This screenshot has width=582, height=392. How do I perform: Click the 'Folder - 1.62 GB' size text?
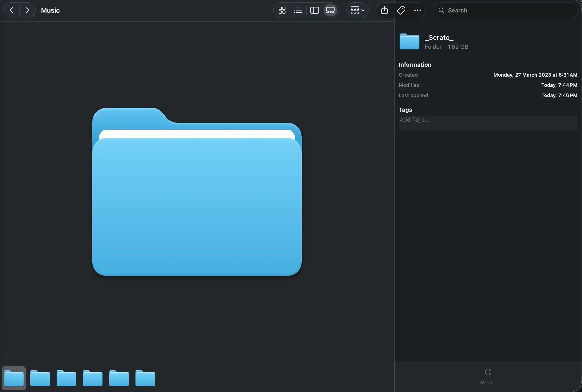[447, 47]
